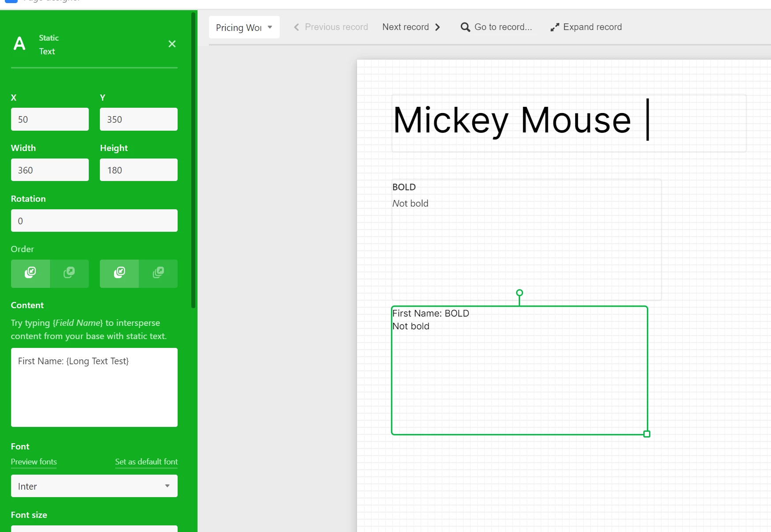Click the Height input showing 180

click(139, 170)
